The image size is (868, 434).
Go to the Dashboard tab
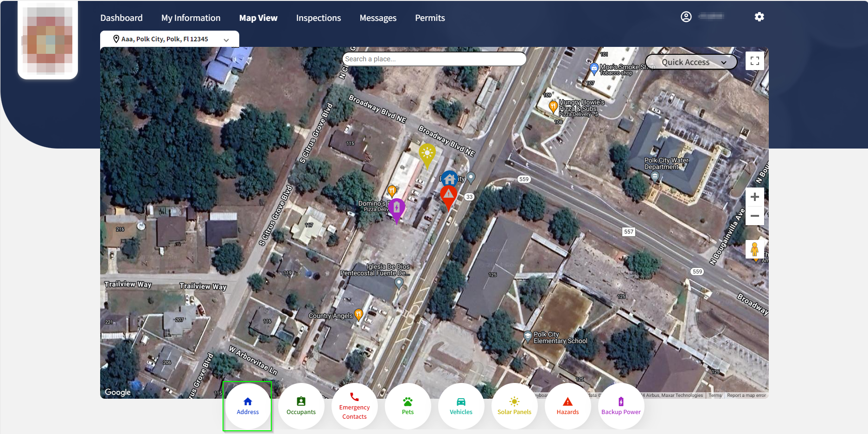[121, 18]
